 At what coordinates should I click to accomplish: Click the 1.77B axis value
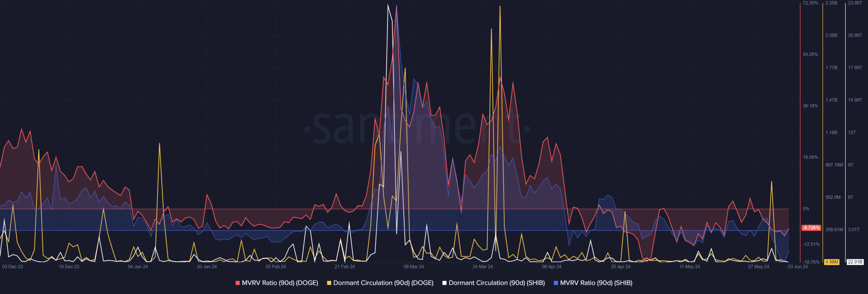(x=831, y=68)
